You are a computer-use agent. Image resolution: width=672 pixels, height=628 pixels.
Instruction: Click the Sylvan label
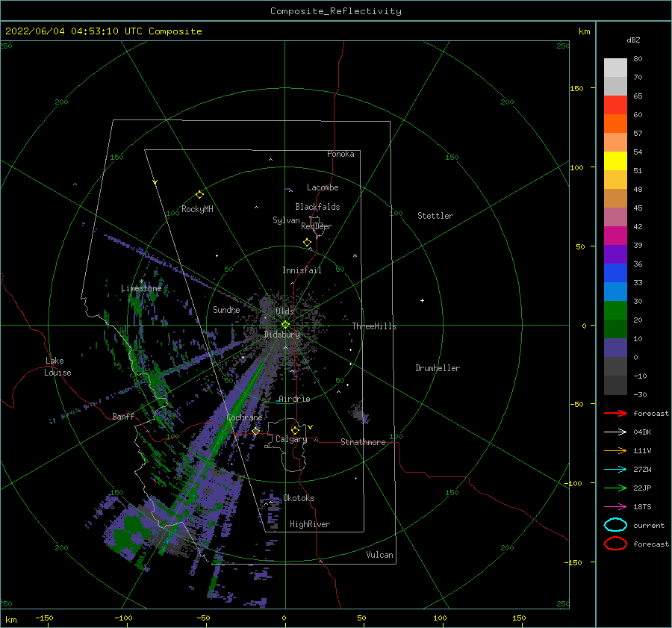pyautogui.click(x=286, y=220)
